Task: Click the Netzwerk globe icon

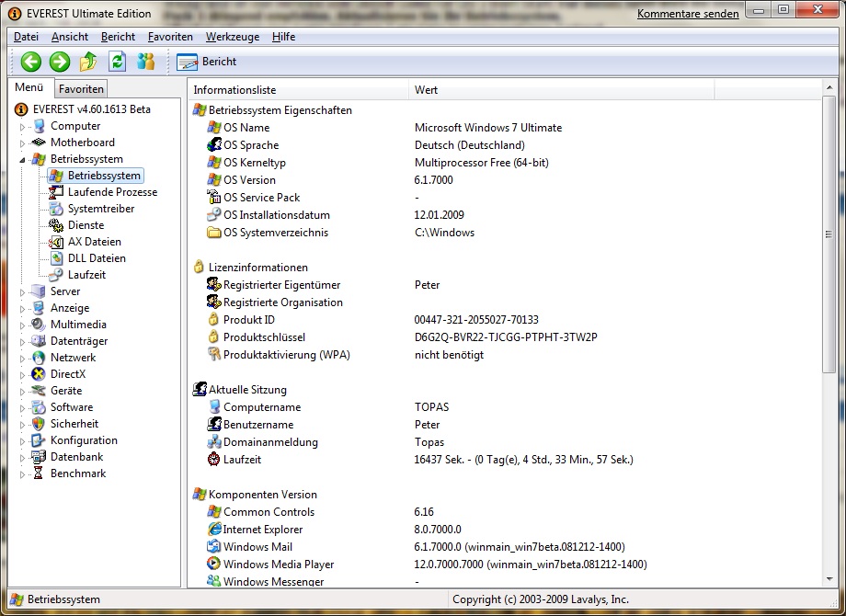Action: coord(39,358)
